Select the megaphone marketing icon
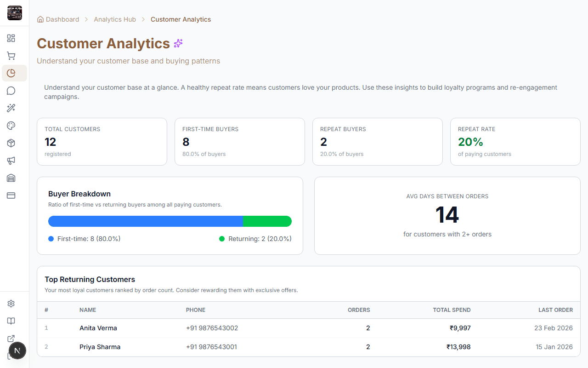 (11, 160)
